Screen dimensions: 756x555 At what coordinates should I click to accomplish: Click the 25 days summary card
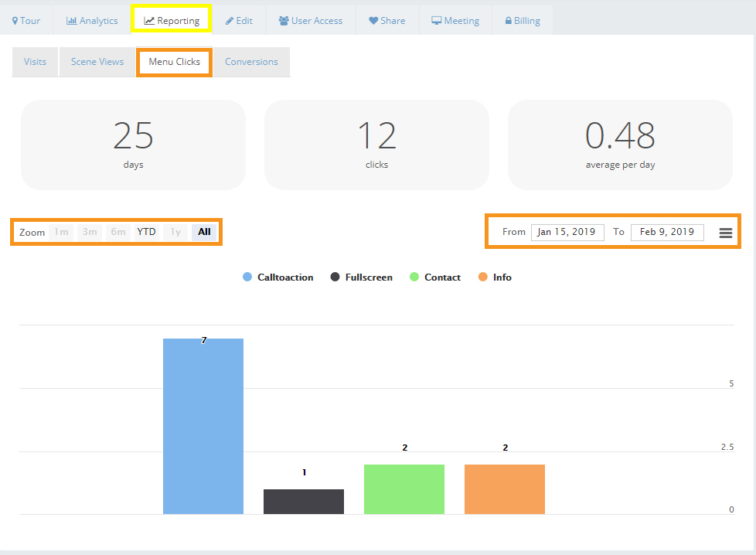[x=134, y=145]
